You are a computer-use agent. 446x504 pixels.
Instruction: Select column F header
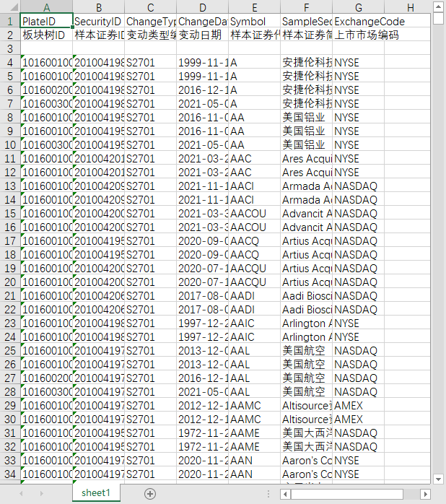coord(307,7)
